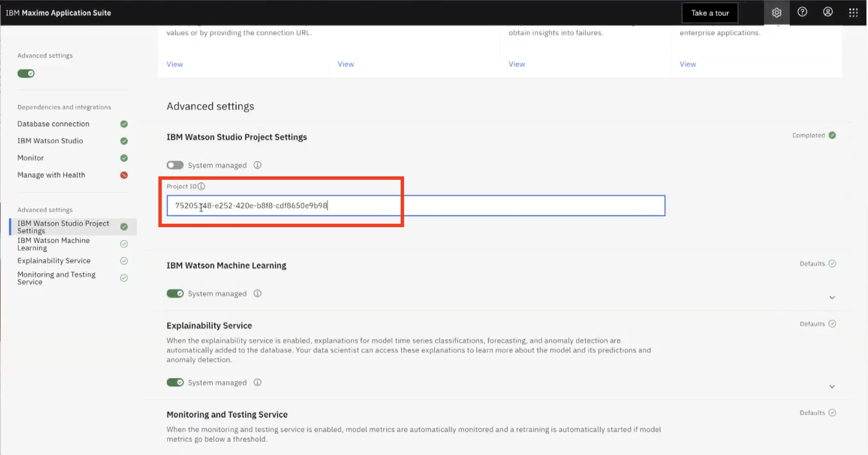
Task: Click into the Project ID input field
Action: tap(416, 206)
